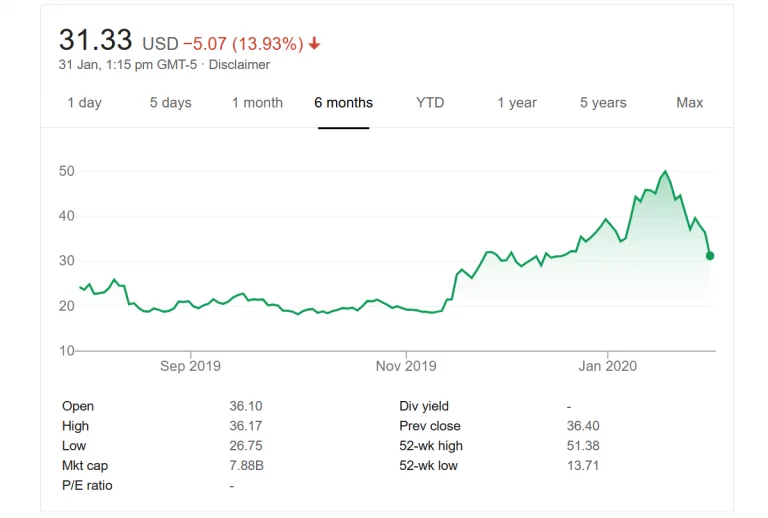This screenshot has width=768, height=518.
Task: Click the chart peak near 50
Action: coord(666,172)
